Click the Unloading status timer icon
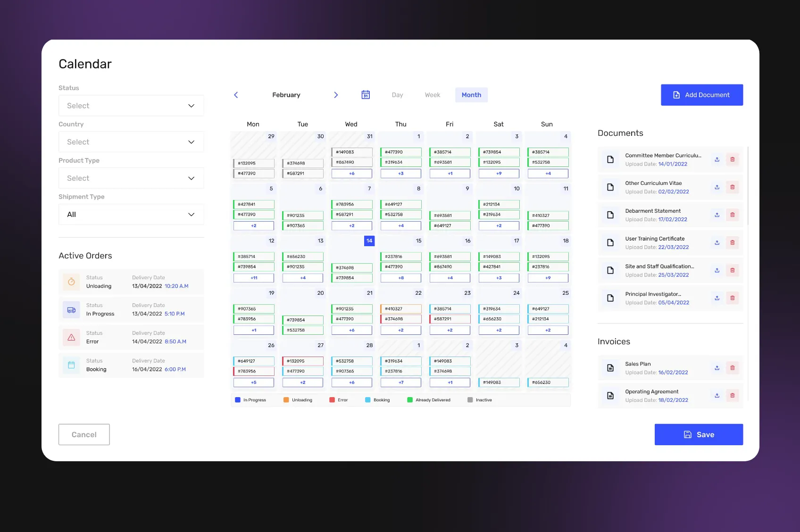Image resolution: width=800 pixels, height=532 pixels. [x=71, y=282]
